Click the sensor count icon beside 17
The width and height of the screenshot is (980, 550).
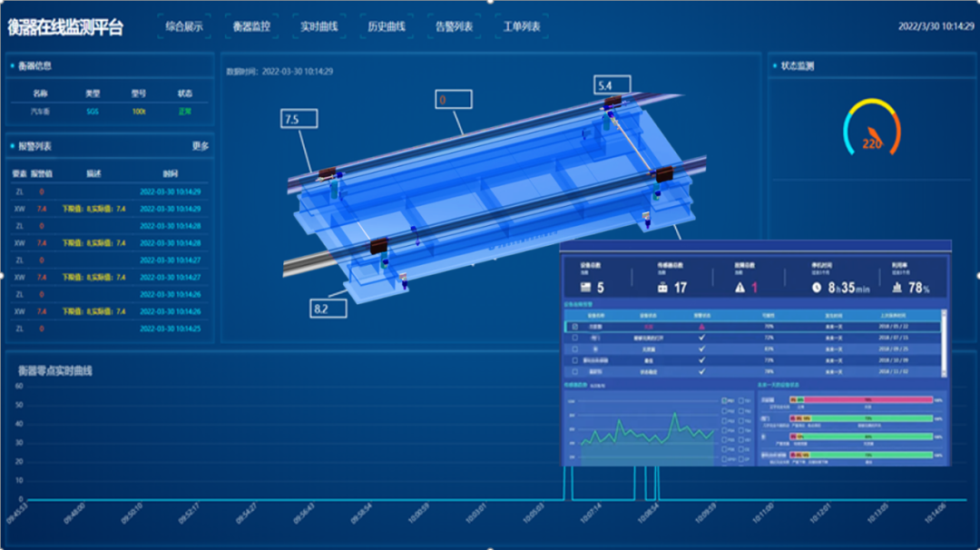point(662,288)
